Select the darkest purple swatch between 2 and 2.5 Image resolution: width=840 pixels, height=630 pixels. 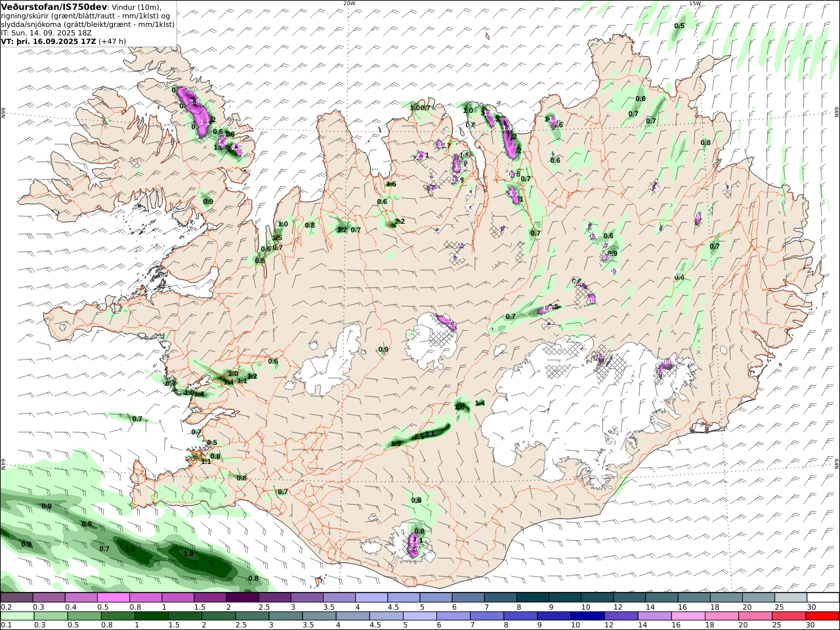(241, 598)
